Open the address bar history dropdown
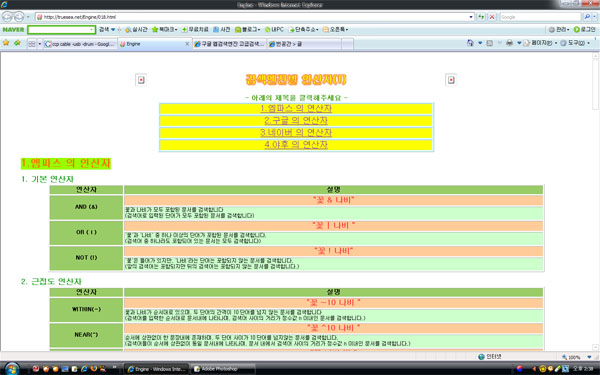The image size is (600, 375). (471, 17)
